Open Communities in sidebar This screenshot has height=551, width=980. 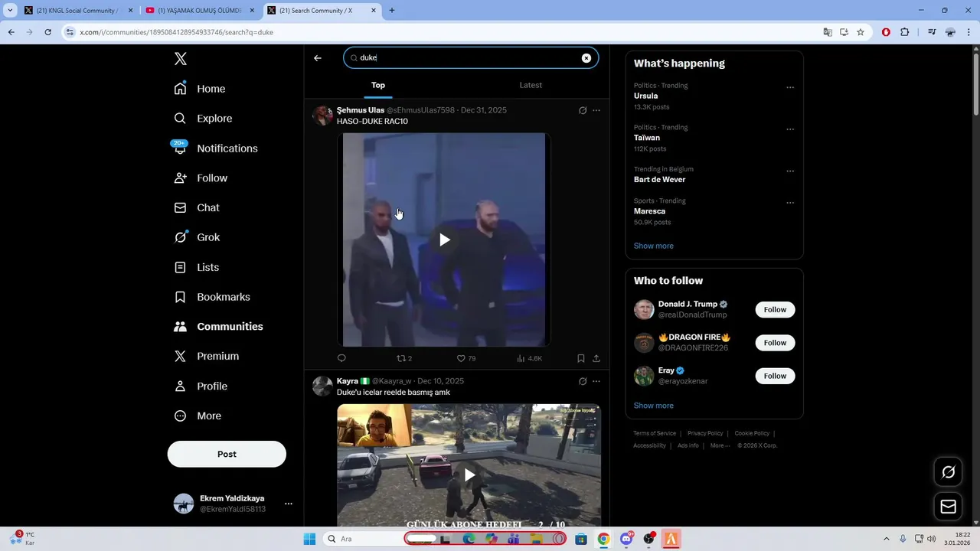tap(219, 327)
